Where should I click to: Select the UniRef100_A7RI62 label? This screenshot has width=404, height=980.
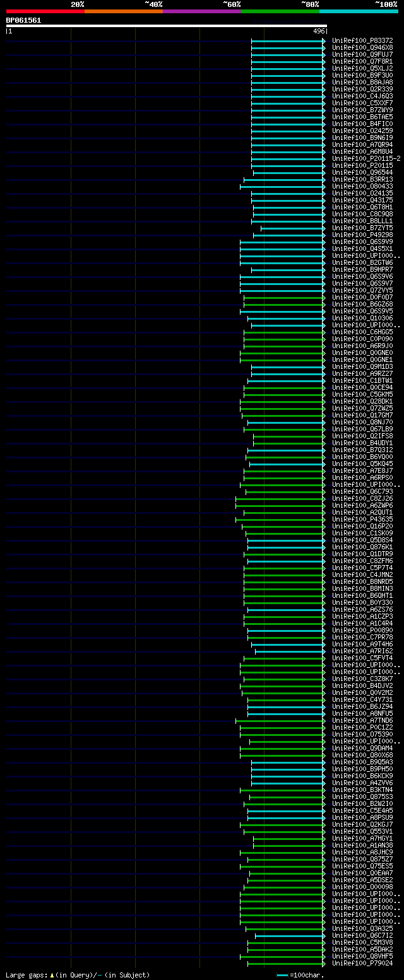[362, 651]
